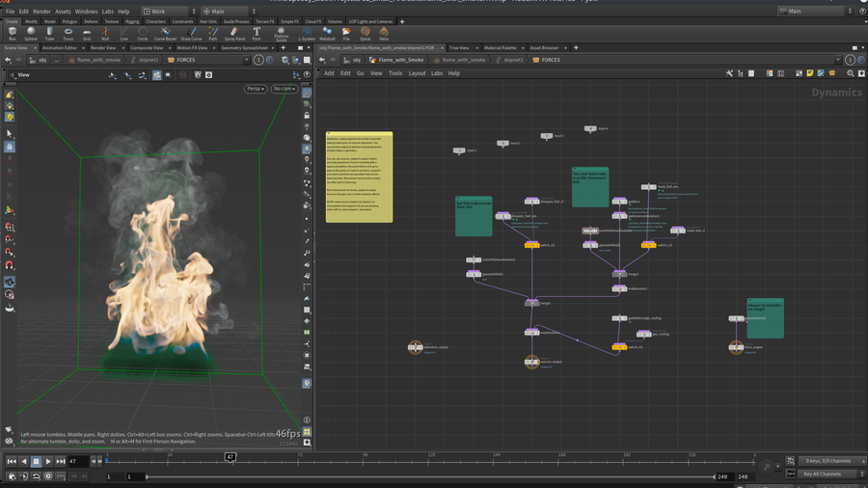
Task: Click the right handle of the frame range slider
Action: [714, 476]
